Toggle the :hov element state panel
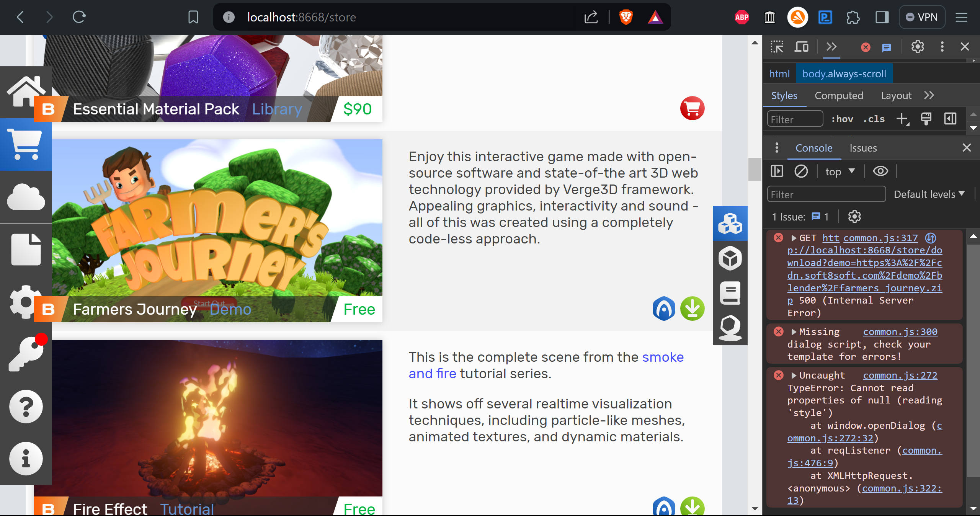 pyautogui.click(x=842, y=119)
